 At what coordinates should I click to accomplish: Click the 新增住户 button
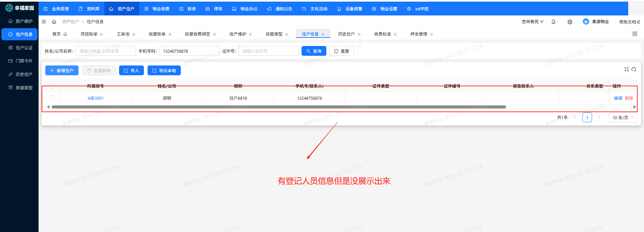click(62, 71)
